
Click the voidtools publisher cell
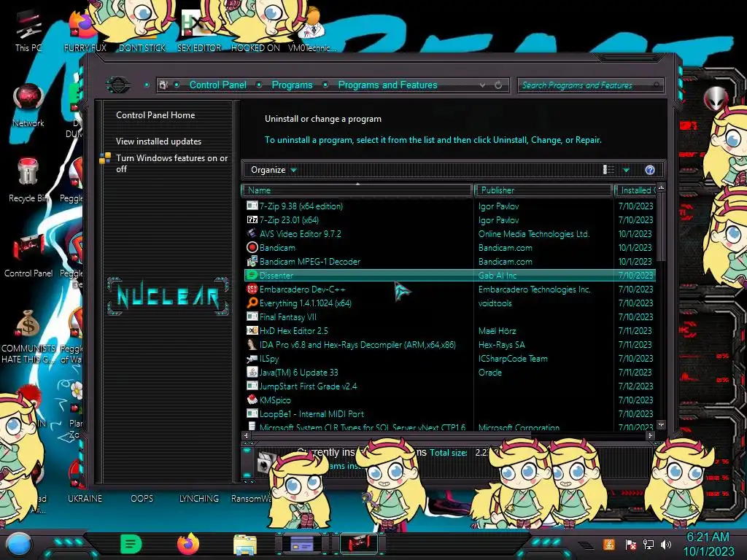[x=495, y=303]
